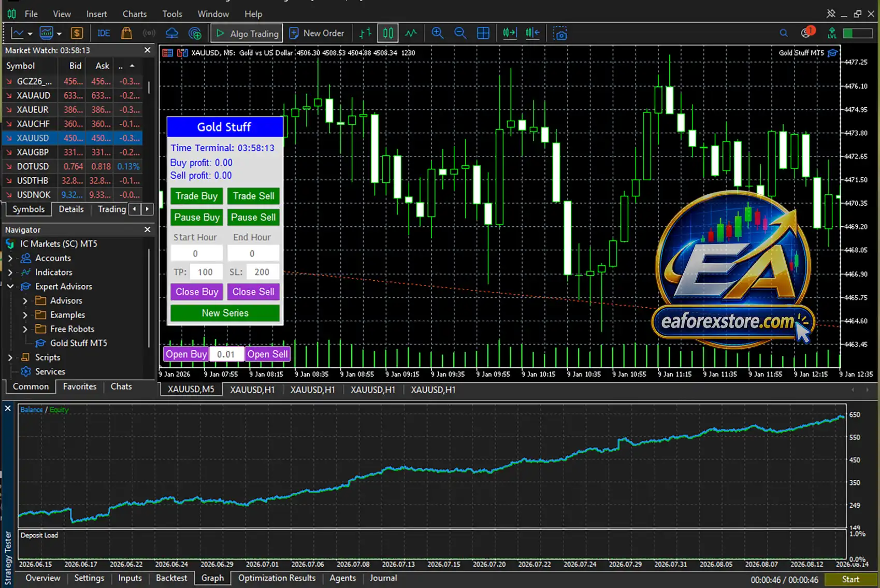880x588 pixels.
Task: Tile chart windows with grid icon
Action: pos(483,34)
